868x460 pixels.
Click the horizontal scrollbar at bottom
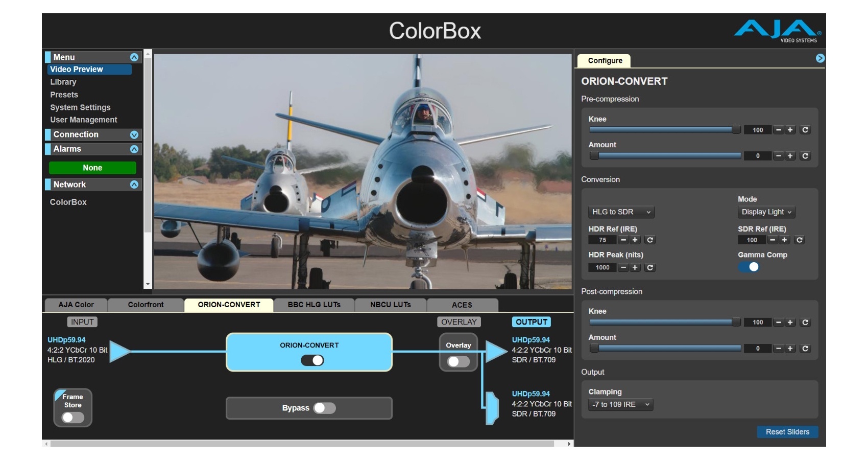302,444
